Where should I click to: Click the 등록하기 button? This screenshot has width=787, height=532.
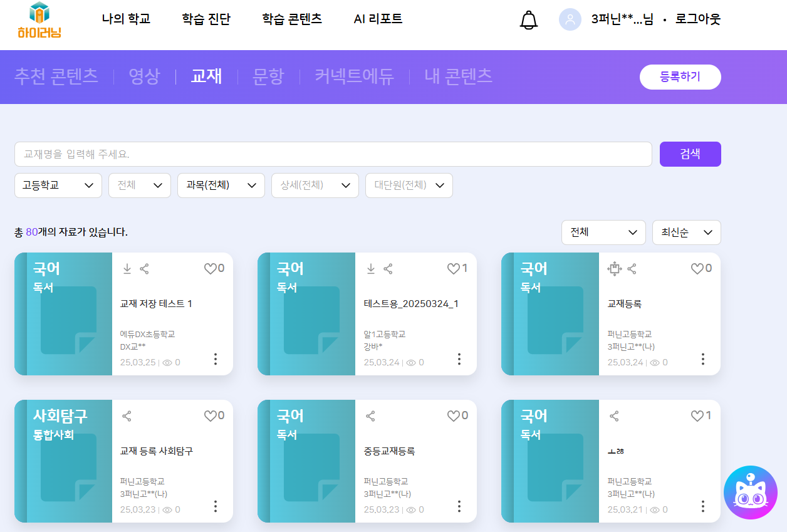[680, 77]
